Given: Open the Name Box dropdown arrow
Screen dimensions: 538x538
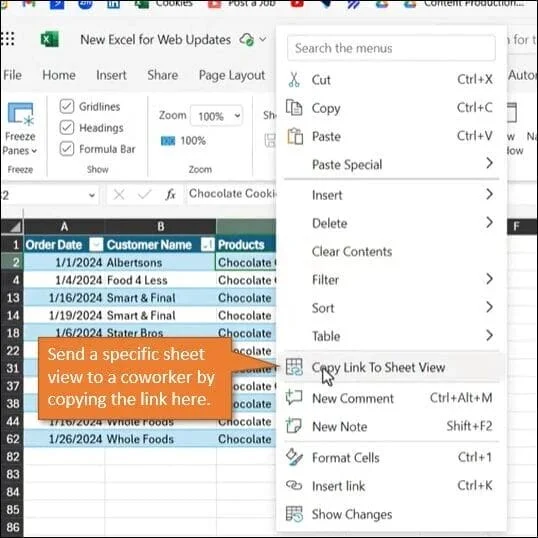Looking at the screenshot, I should click(92, 195).
